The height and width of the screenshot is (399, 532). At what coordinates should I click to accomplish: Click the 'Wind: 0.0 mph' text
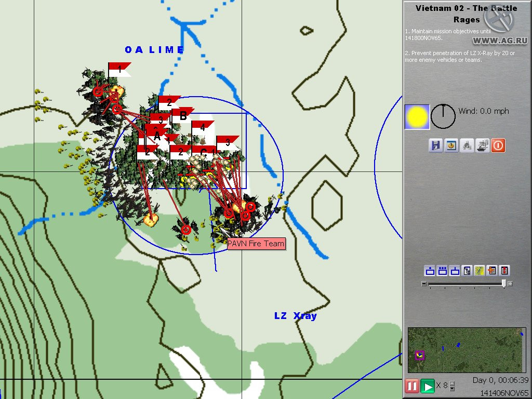pyautogui.click(x=484, y=111)
